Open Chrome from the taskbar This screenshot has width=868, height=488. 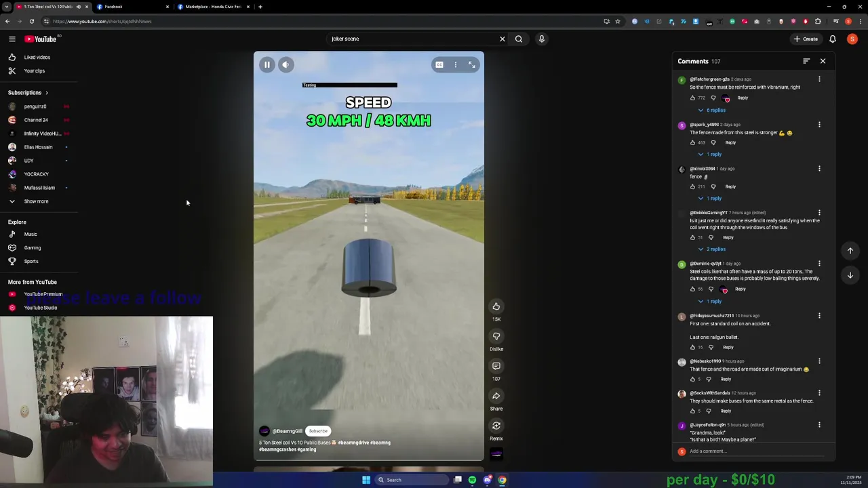502,480
